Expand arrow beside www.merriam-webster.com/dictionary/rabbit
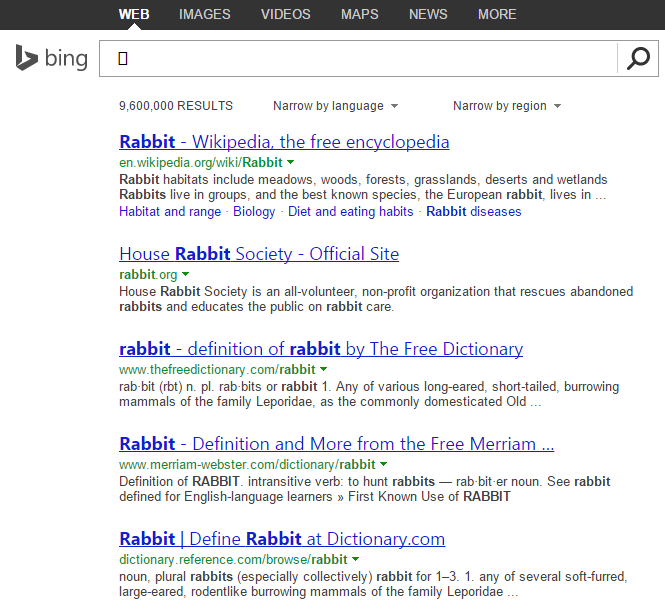 tap(383, 464)
